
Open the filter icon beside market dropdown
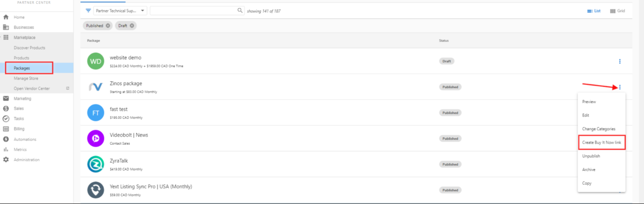pyautogui.click(x=88, y=11)
